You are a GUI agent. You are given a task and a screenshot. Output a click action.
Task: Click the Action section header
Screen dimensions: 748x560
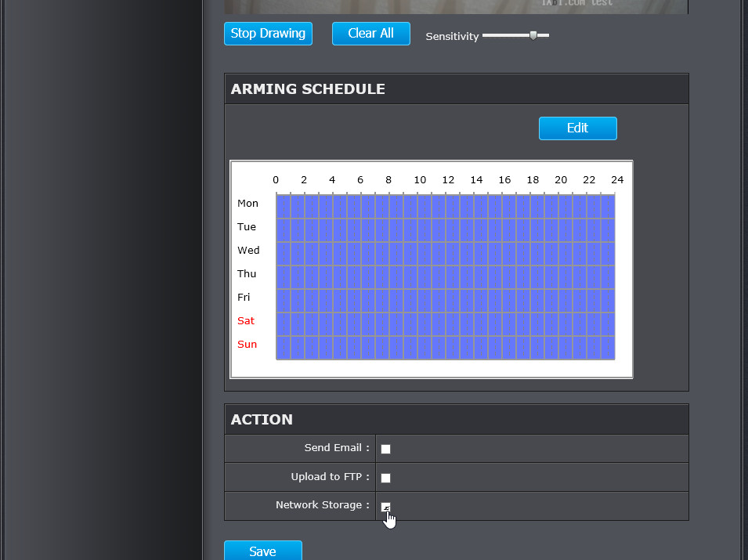(457, 419)
